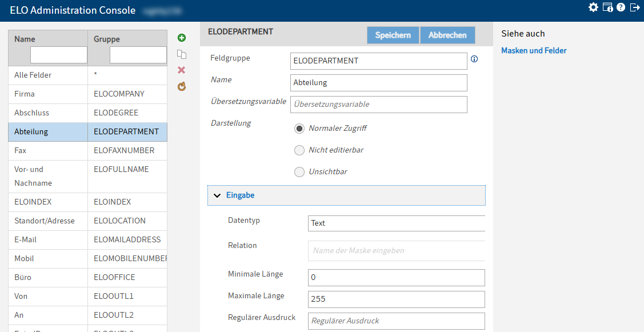This screenshot has height=332, width=644.
Task: Click the Speichern button
Action: point(393,35)
